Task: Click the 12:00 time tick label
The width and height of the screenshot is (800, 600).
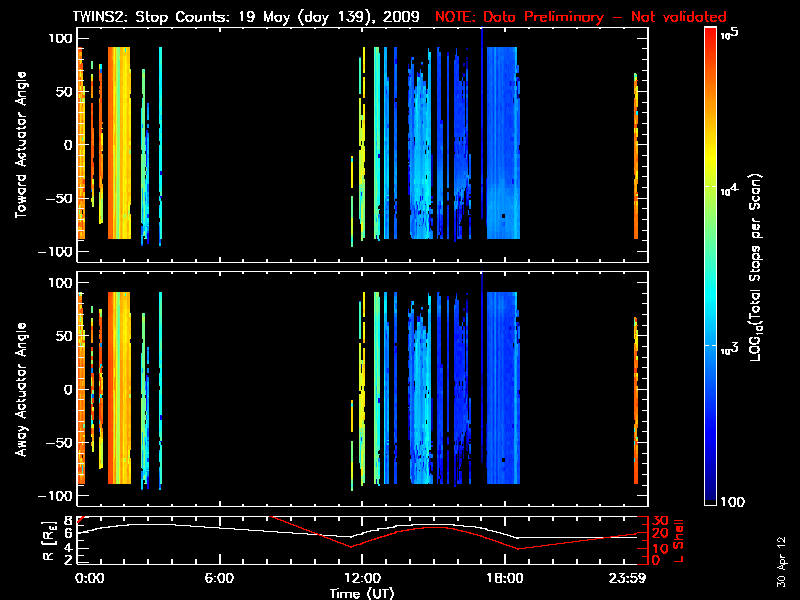Action: (361, 579)
